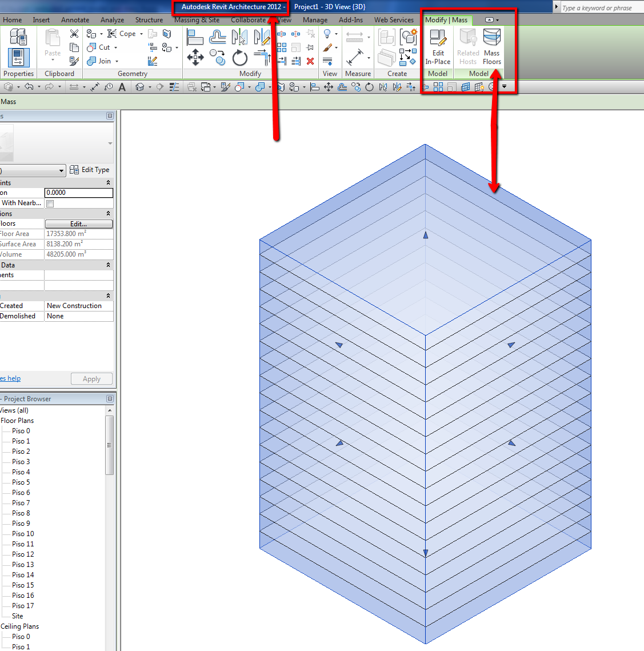Select the Align tool in Modify panel

pos(195,38)
